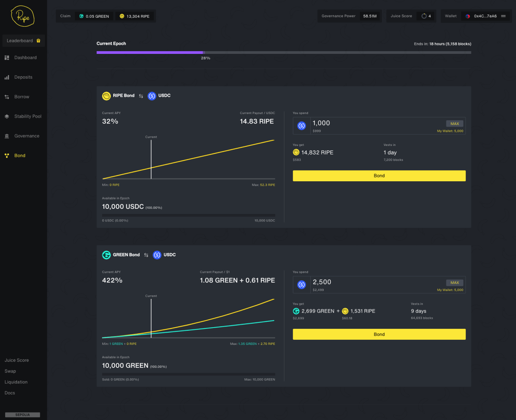Open the wallet hamburger menu
Viewport: 516px width, 420px height.
click(x=503, y=16)
